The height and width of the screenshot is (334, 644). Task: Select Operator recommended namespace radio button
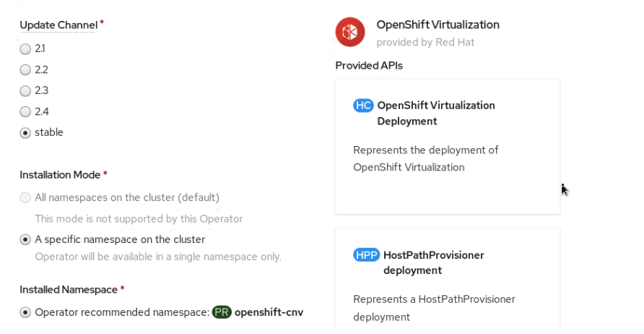coord(25,312)
